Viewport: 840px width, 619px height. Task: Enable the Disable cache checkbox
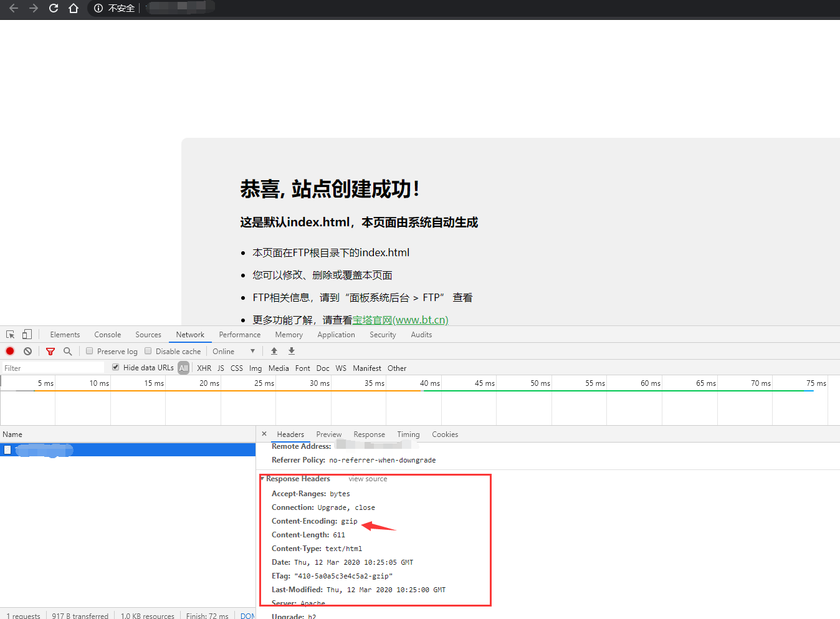[x=148, y=351]
